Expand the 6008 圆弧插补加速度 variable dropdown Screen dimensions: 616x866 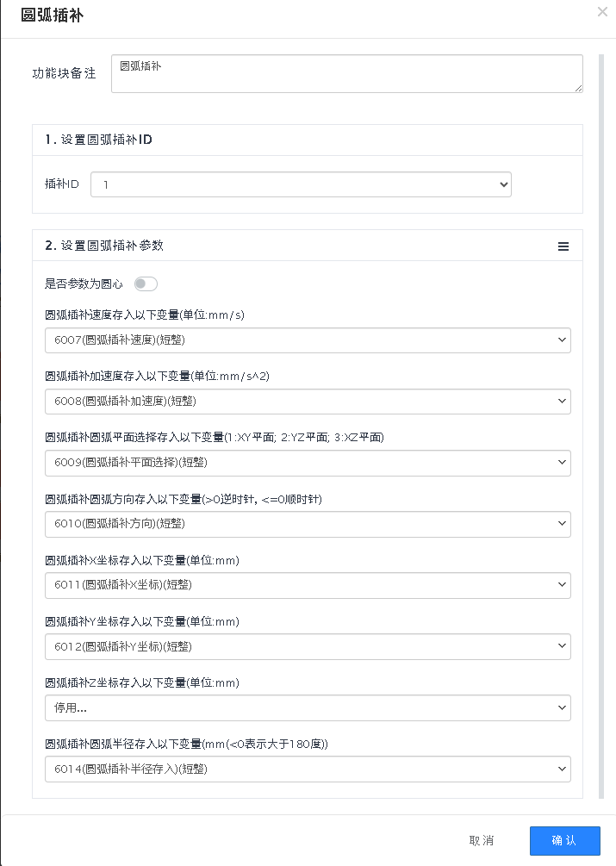click(308, 402)
